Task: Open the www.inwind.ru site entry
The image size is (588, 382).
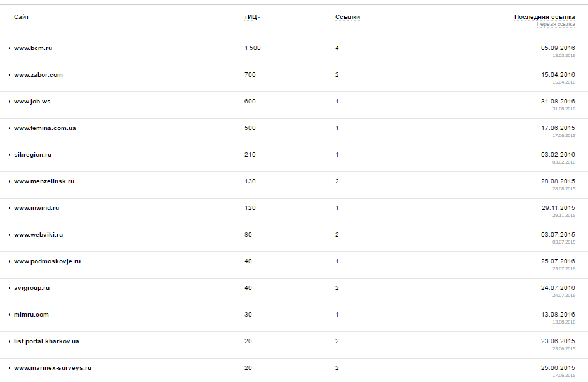Action: pyautogui.click(x=36, y=208)
